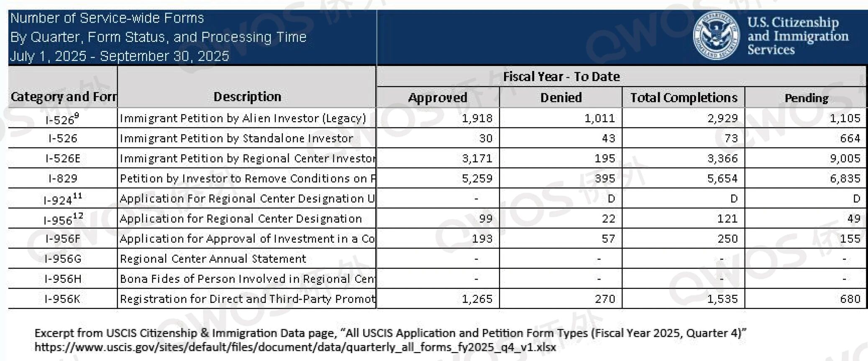This screenshot has width=868, height=361.
Task: Select the Fiscal Year - To Date header
Action: tap(561, 76)
